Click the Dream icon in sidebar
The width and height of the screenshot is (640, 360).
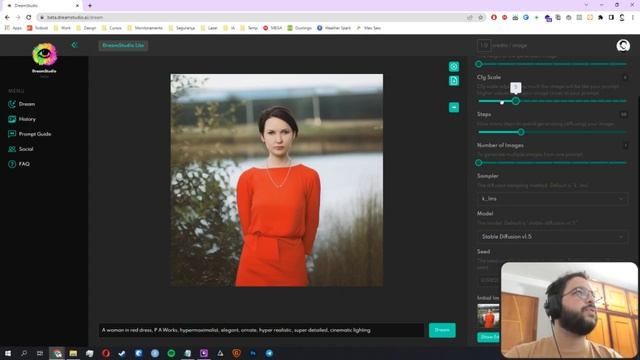12,104
